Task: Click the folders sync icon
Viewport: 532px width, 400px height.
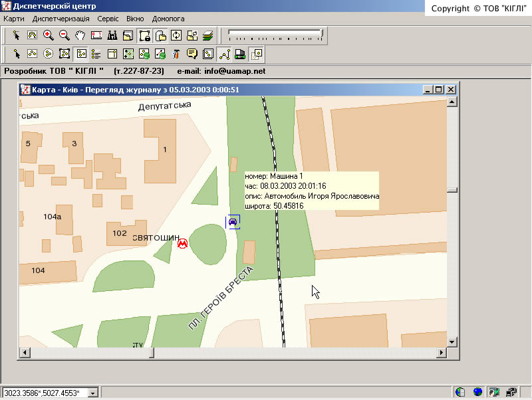Action: (x=192, y=35)
